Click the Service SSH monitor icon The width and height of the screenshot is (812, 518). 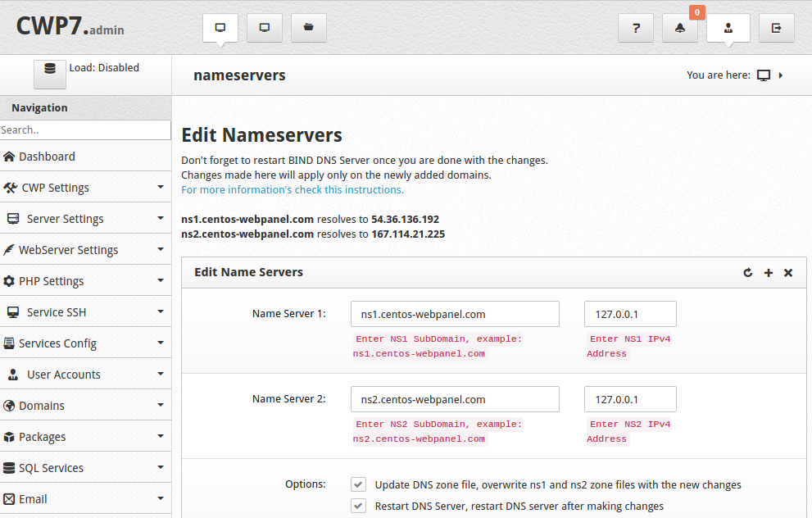click(x=13, y=312)
